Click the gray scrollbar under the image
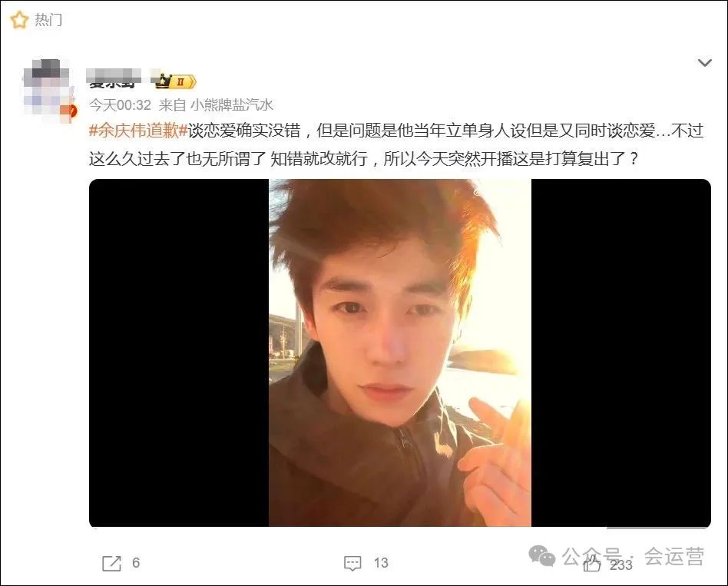This screenshot has width=728, height=586. [x=658, y=528]
